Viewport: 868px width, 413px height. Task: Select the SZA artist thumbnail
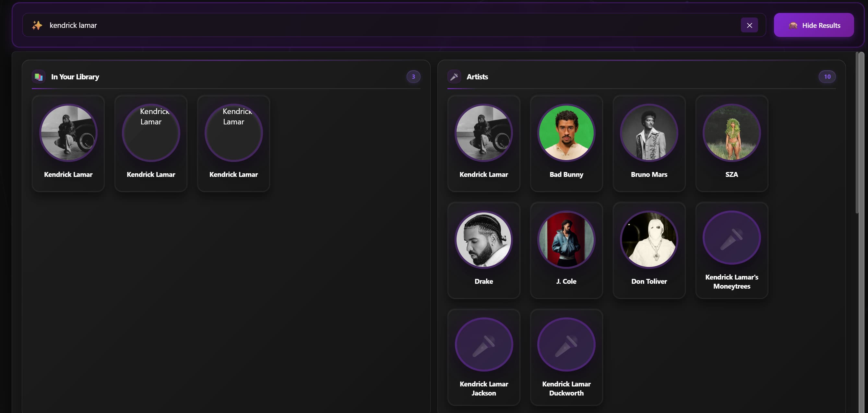tap(731, 132)
